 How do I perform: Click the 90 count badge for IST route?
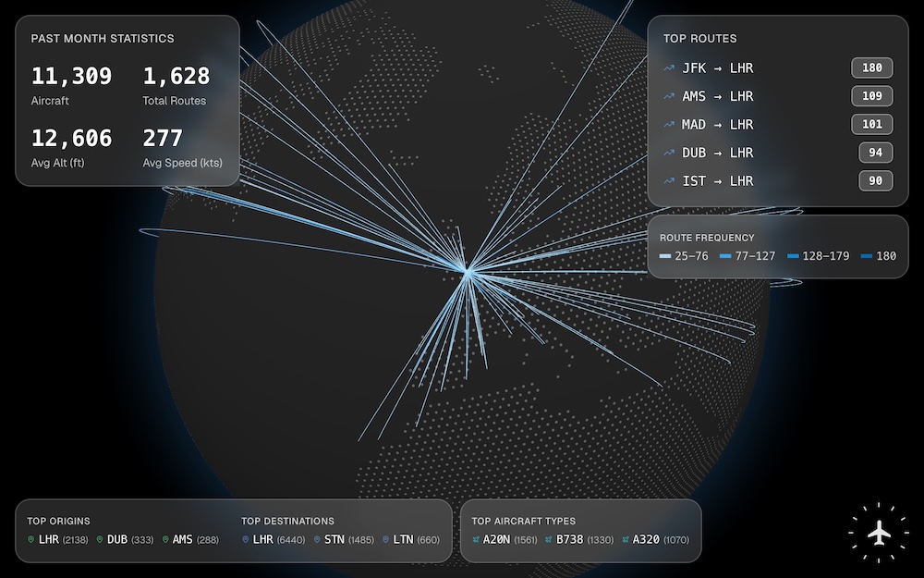[x=876, y=181]
